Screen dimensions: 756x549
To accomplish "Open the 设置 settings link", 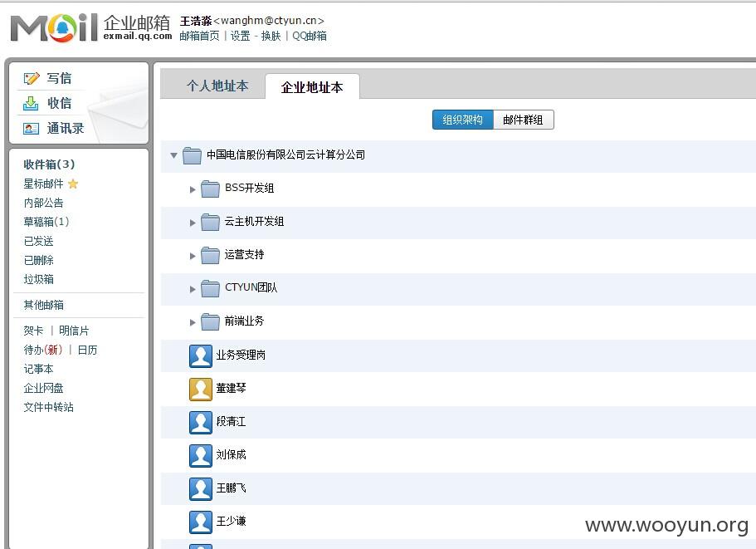I will click(x=240, y=37).
